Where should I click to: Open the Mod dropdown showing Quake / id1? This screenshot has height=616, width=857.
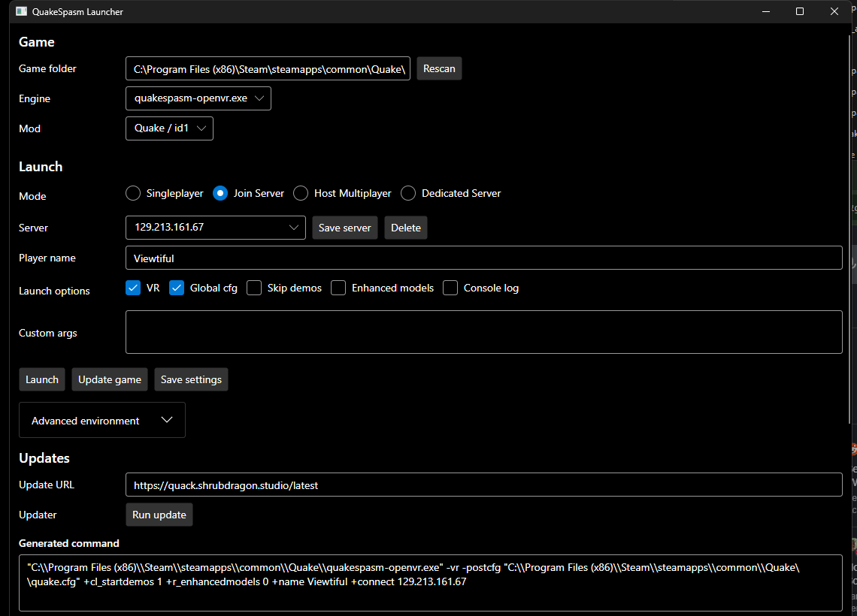coord(169,128)
